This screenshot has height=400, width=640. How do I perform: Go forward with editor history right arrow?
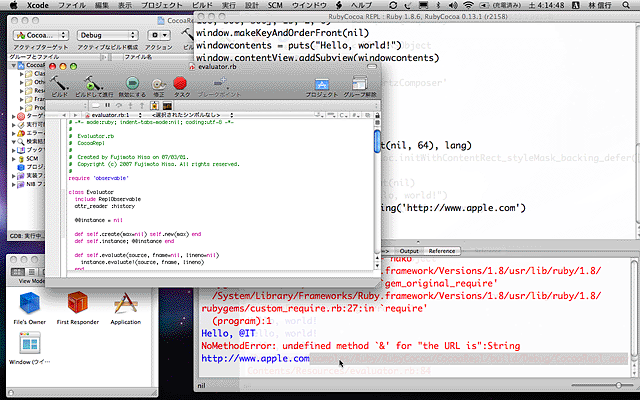(x=75, y=116)
